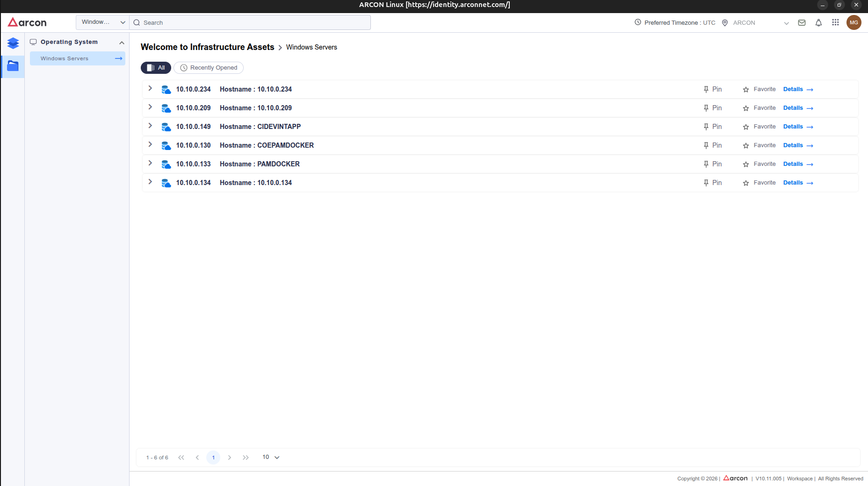Image resolution: width=868 pixels, height=486 pixels.
Task: Switch to Recently Opened tab
Action: click(x=209, y=68)
